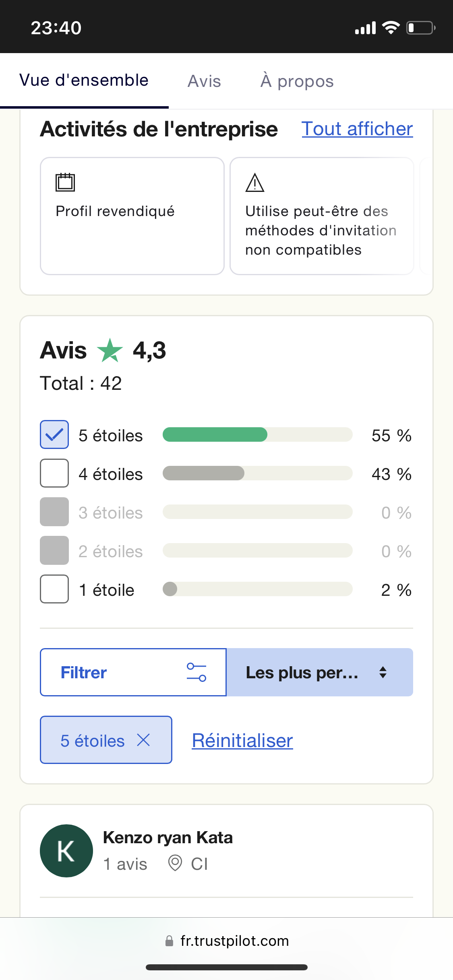
Task: Tap the Kenzo ryan Kata avatar
Action: [x=66, y=851]
